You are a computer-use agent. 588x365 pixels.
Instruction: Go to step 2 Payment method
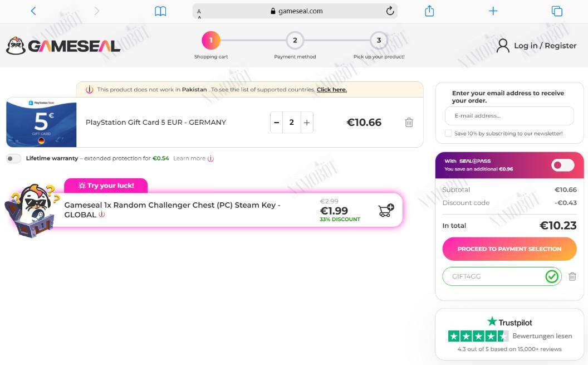point(295,41)
